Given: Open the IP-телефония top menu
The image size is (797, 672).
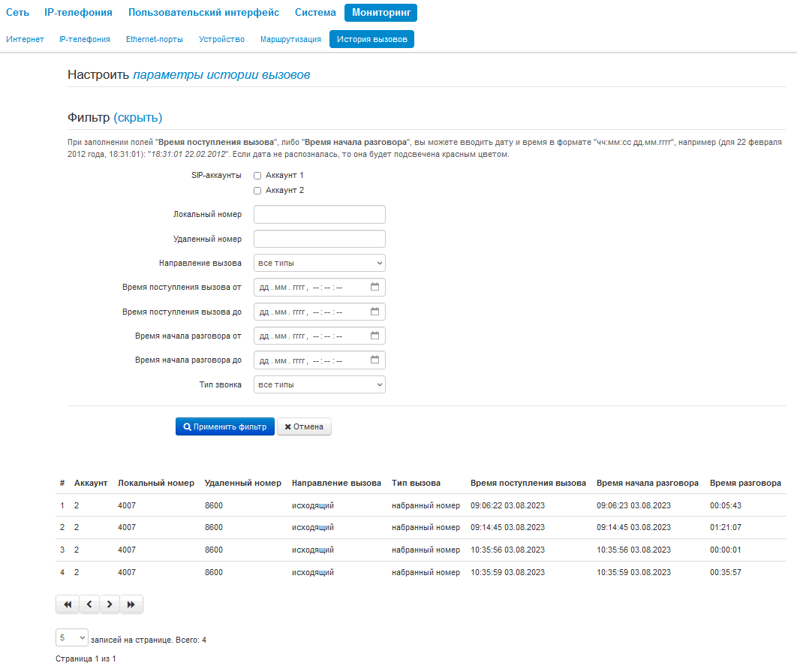Looking at the screenshot, I should 78,13.
